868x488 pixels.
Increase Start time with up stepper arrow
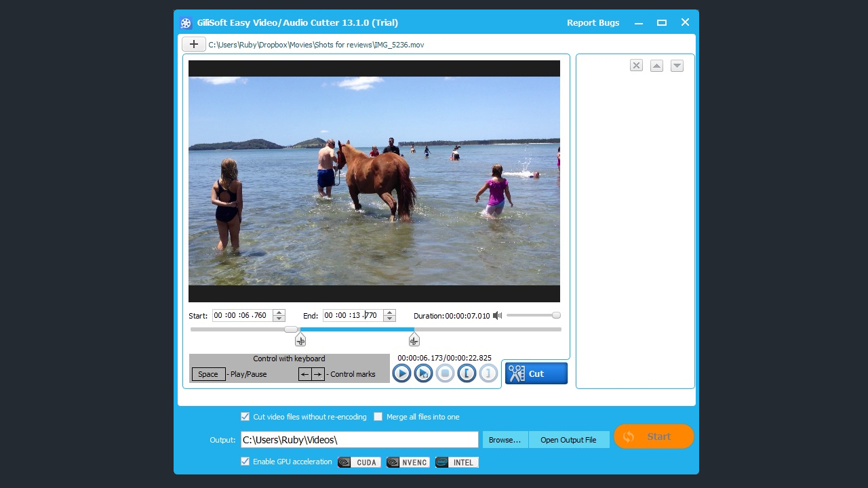[x=279, y=312]
